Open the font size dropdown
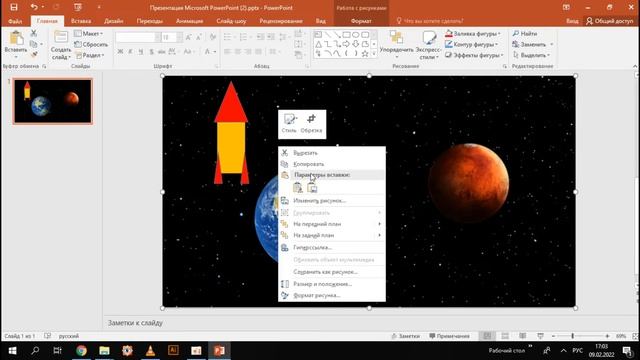The width and height of the screenshot is (640, 360). [x=180, y=38]
